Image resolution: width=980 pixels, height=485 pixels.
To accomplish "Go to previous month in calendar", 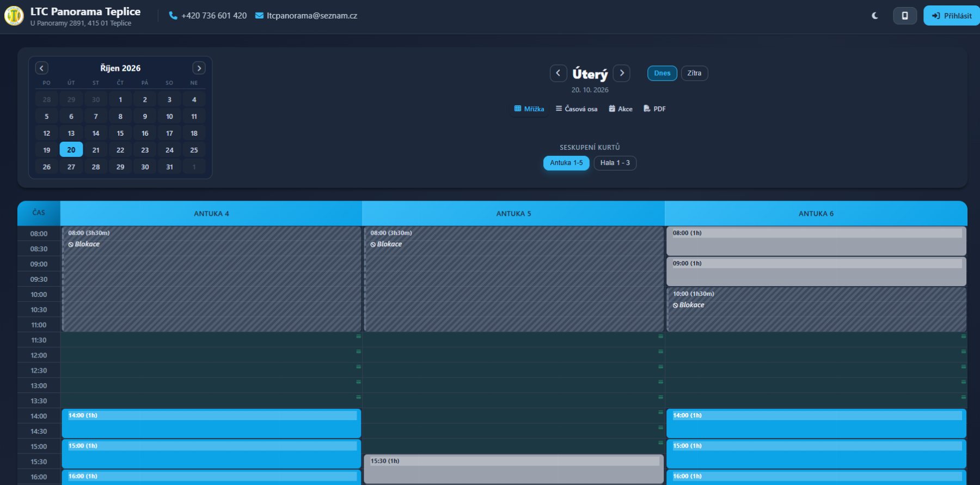I will [42, 68].
